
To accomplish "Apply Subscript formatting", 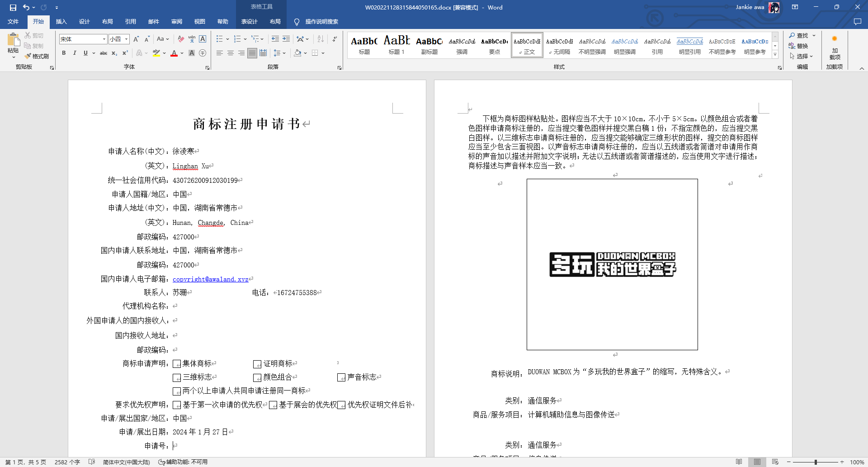I will 114,53.
